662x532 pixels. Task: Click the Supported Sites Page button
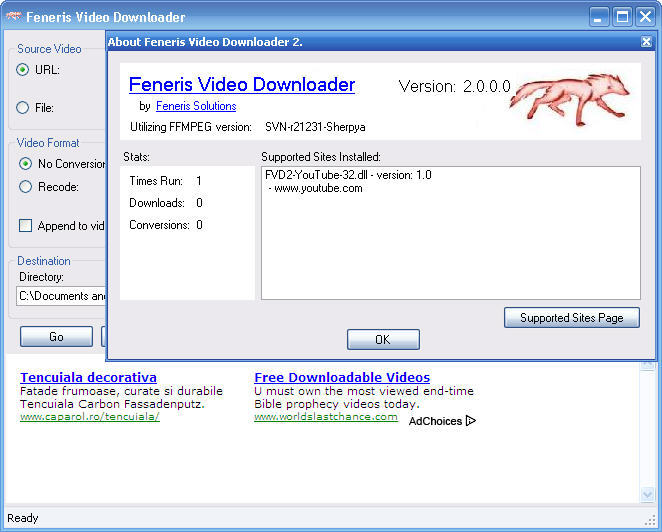572,318
